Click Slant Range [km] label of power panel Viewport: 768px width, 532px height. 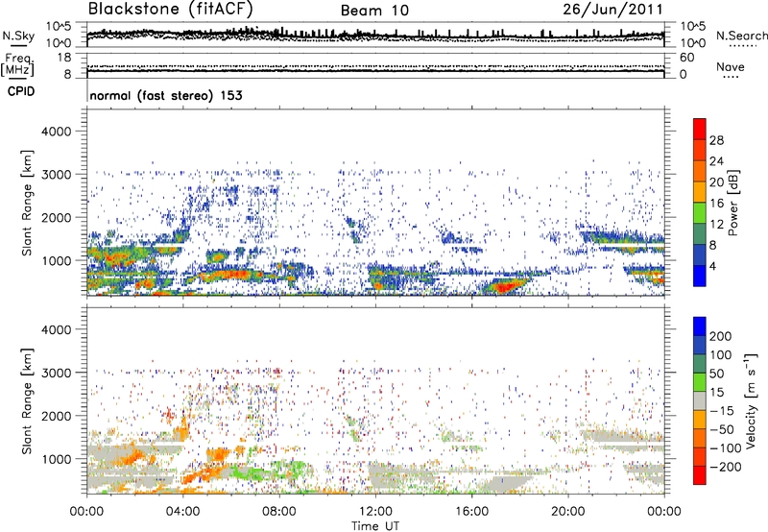tap(27, 203)
